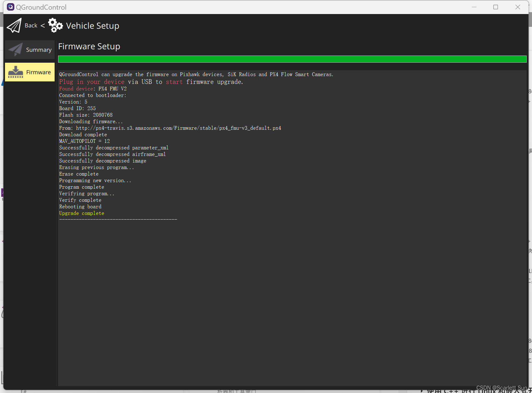This screenshot has width=532, height=393.
Task: Click 'Verifying program...' log line
Action: 87,194
